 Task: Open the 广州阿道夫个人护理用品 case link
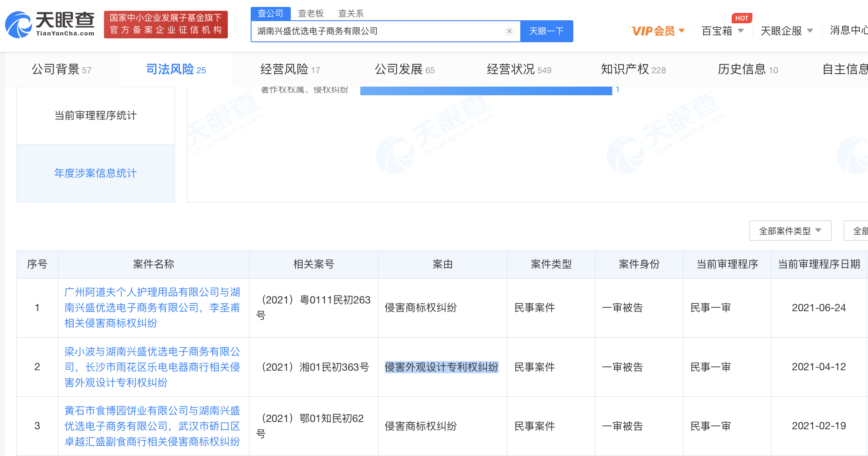coord(152,308)
